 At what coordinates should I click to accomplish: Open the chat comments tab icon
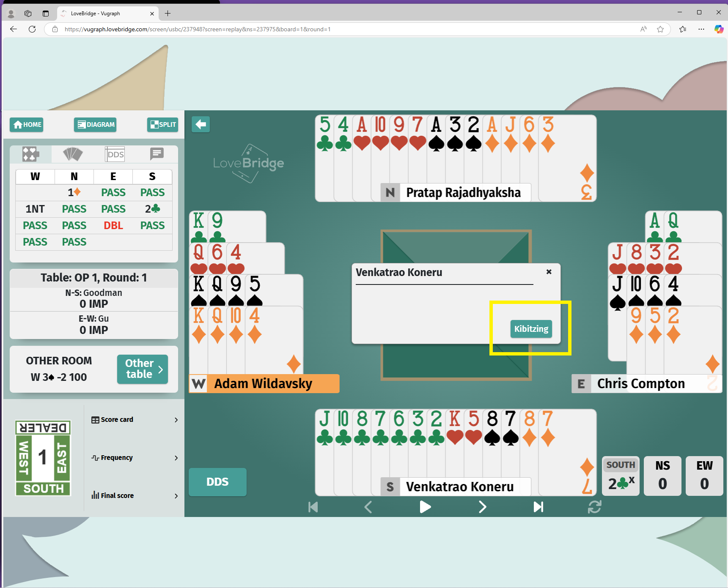(157, 154)
